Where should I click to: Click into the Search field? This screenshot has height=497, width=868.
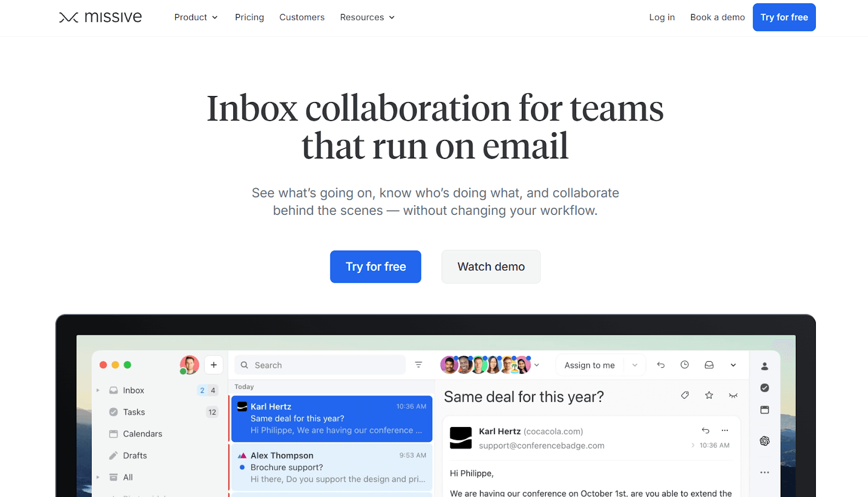point(320,365)
